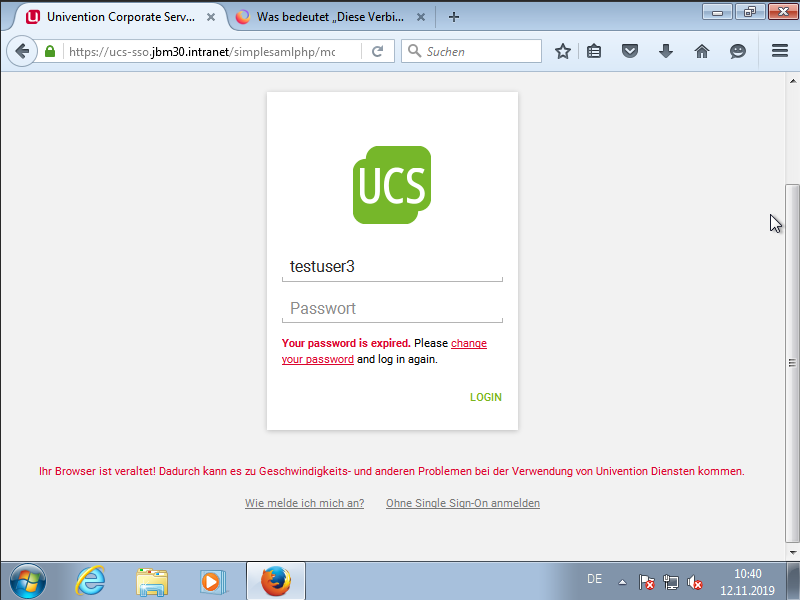Show hidden system tray icons arrow
Screen dimensions: 800x600
[622, 581]
